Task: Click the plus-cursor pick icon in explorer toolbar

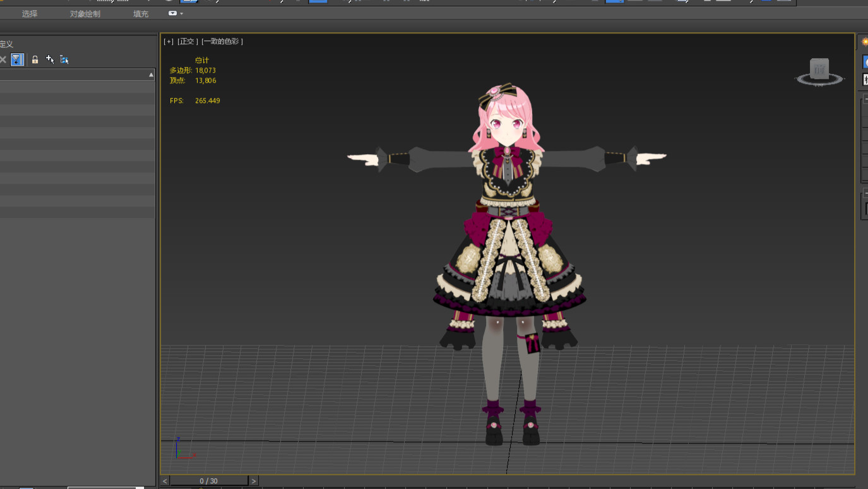Action: 50,59
